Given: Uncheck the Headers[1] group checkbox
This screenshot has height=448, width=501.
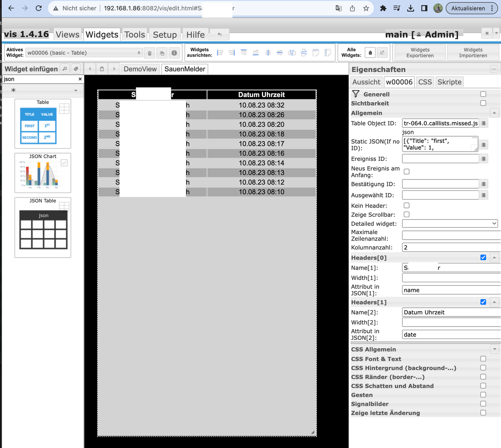Looking at the screenshot, I should tap(483, 302).
